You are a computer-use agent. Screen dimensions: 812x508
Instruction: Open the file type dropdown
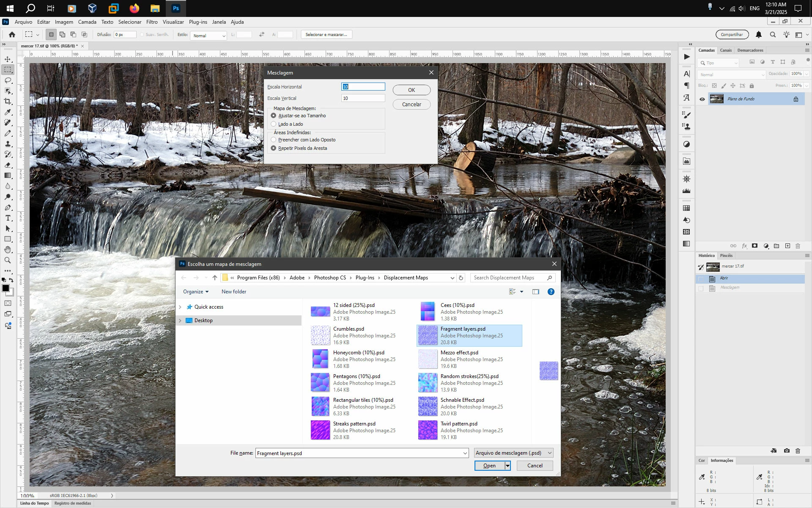(513, 453)
